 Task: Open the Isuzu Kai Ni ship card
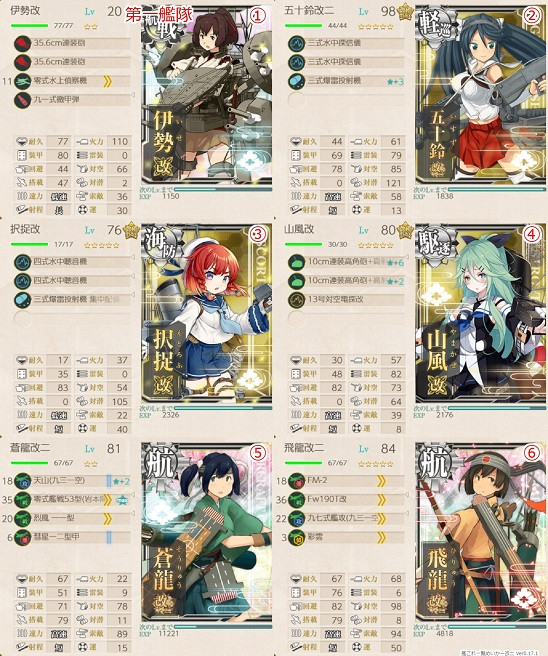point(481,95)
